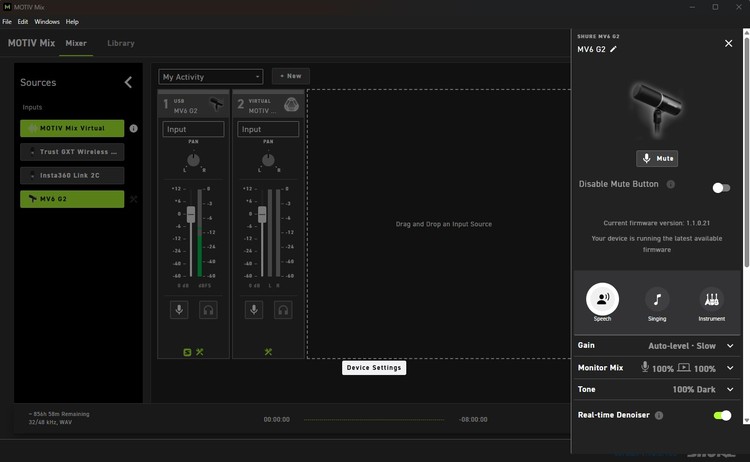Click the Mute button on MV6 G2 panel
Screen dimensions: 750x462
coord(657,158)
